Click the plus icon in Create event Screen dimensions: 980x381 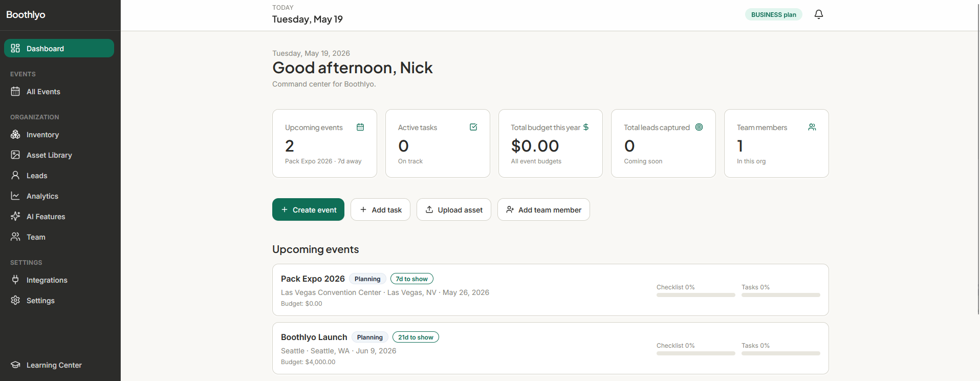pyautogui.click(x=285, y=209)
